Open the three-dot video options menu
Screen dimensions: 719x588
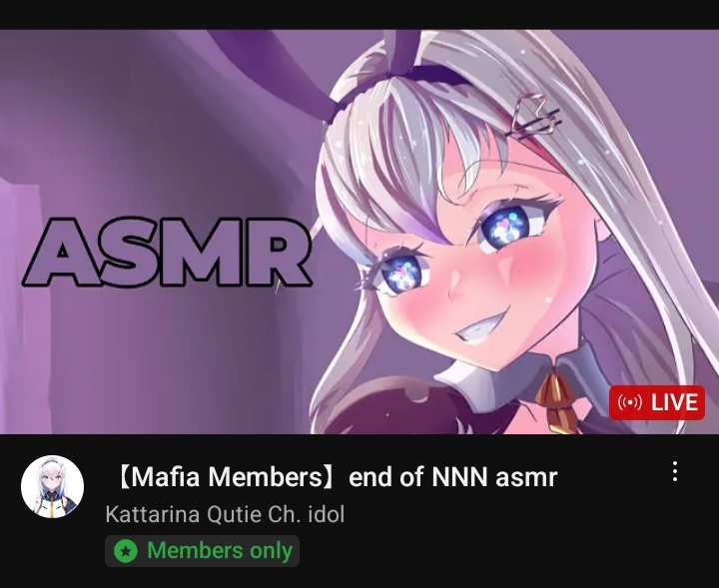tap(674, 471)
